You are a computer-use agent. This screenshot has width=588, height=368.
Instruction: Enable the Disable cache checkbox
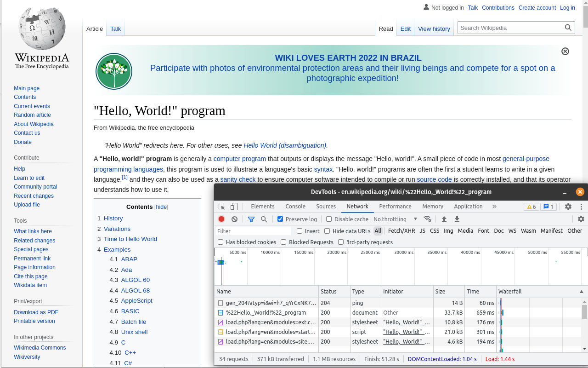point(329,219)
